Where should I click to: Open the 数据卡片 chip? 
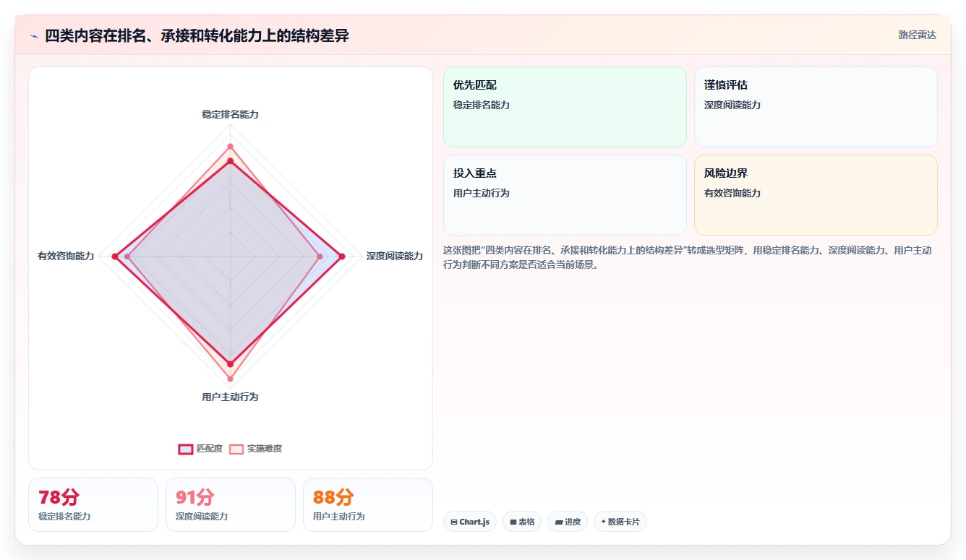point(620,522)
